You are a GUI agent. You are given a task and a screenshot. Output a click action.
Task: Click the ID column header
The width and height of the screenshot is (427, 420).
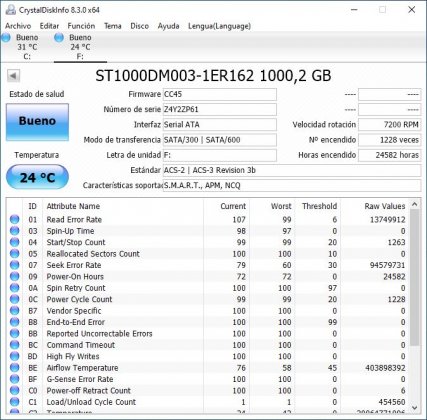point(32,206)
